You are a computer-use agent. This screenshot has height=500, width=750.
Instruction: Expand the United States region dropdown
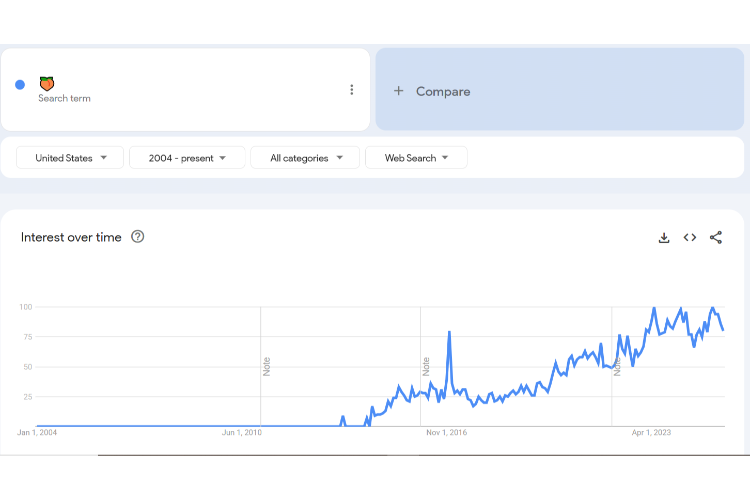(x=71, y=158)
